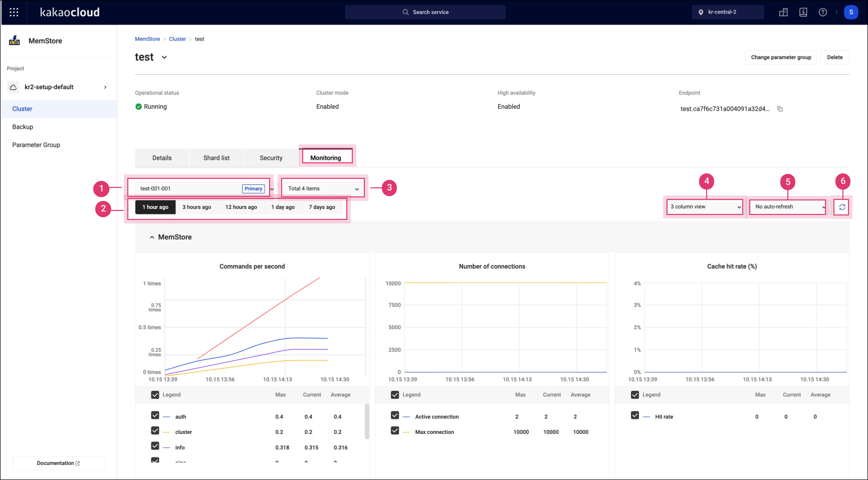
Task: Click the Number of connections chart area
Action: pos(505,327)
